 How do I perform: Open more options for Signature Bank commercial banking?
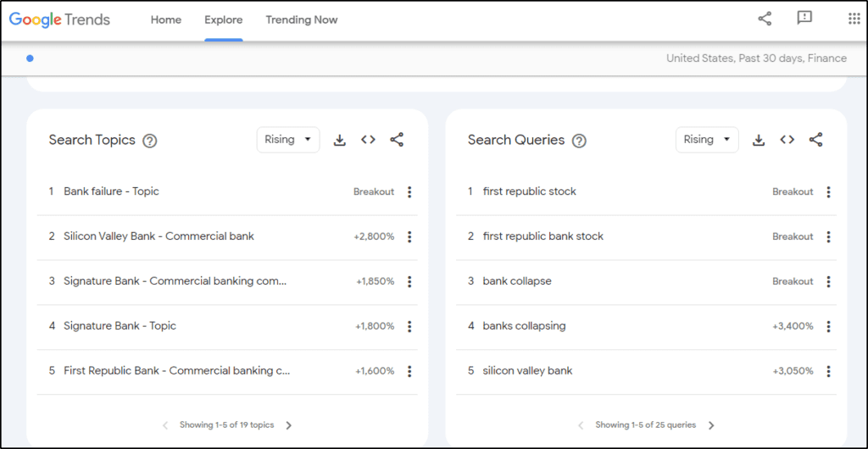click(x=409, y=281)
